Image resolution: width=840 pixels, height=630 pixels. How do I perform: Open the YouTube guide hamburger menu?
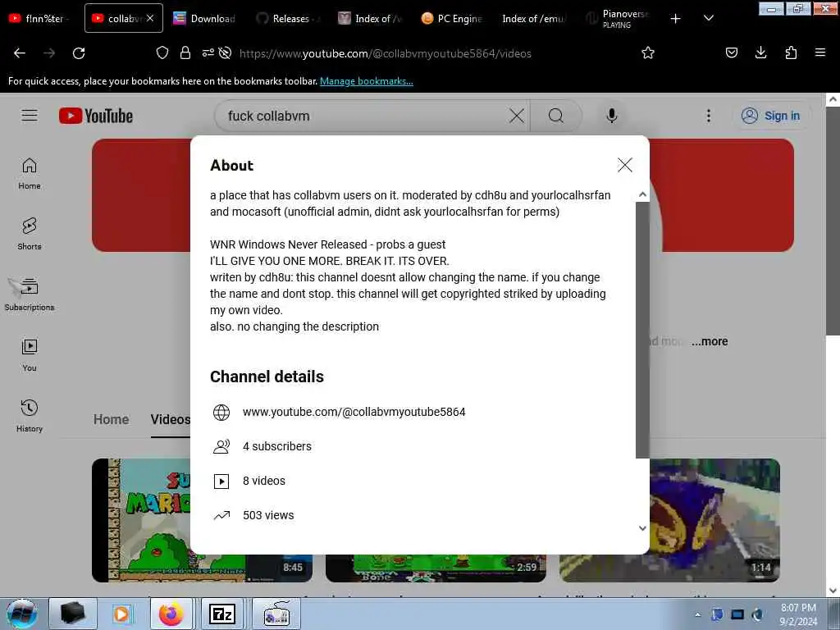30,116
